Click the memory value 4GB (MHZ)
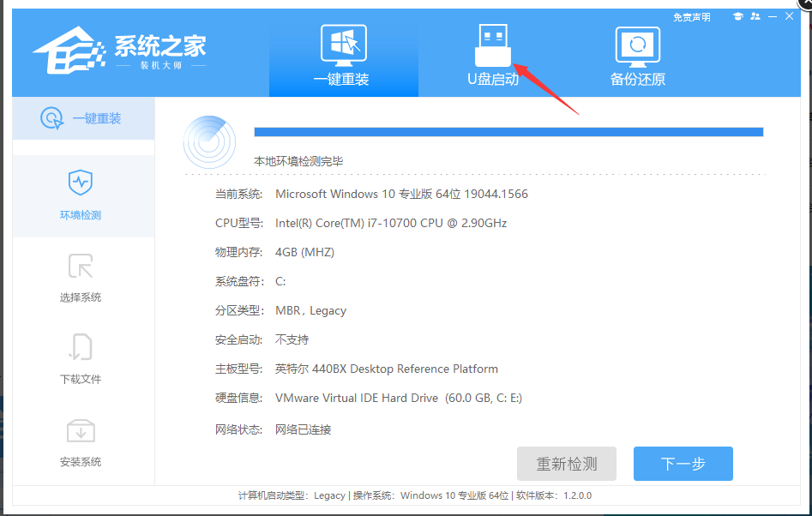This screenshot has height=516, width=812. click(x=304, y=252)
